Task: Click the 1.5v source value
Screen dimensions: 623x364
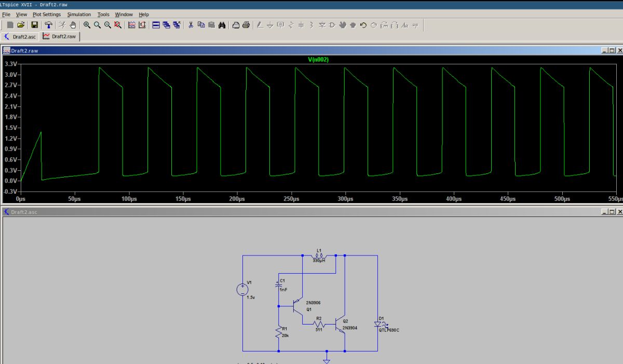Action: [x=251, y=298]
